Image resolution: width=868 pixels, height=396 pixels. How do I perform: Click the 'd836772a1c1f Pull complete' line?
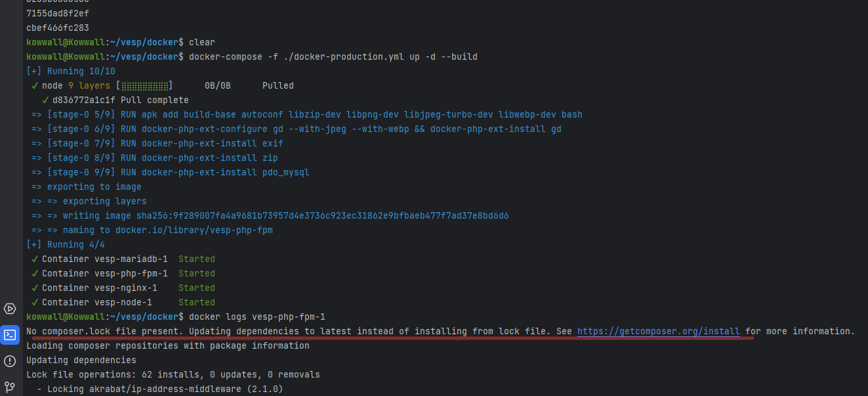[x=121, y=100]
